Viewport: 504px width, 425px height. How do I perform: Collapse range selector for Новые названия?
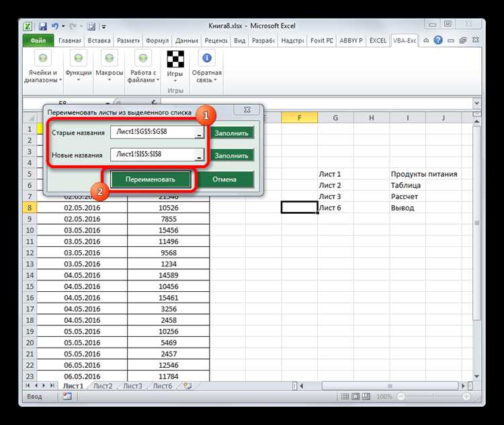(200, 155)
